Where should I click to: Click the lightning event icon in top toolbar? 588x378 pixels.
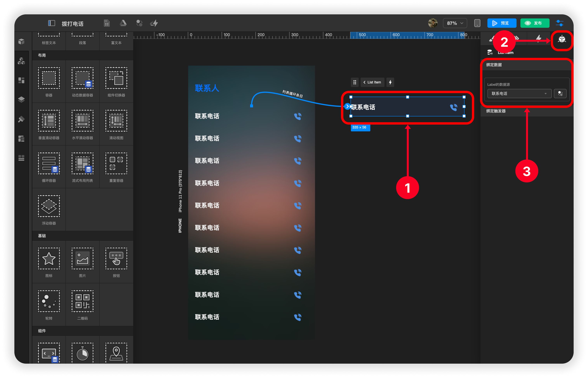tap(154, 23)
